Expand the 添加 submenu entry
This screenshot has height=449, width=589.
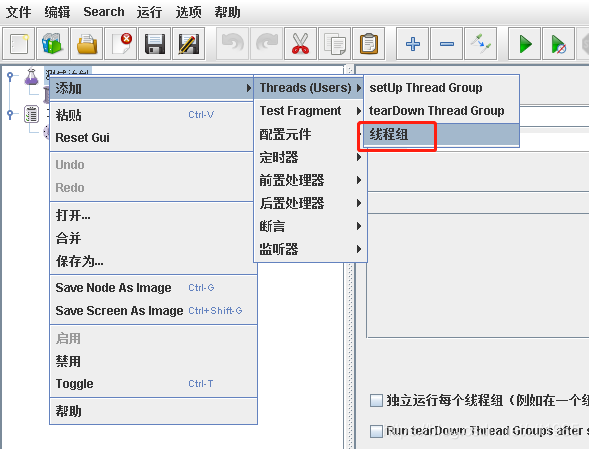(152, 89)
